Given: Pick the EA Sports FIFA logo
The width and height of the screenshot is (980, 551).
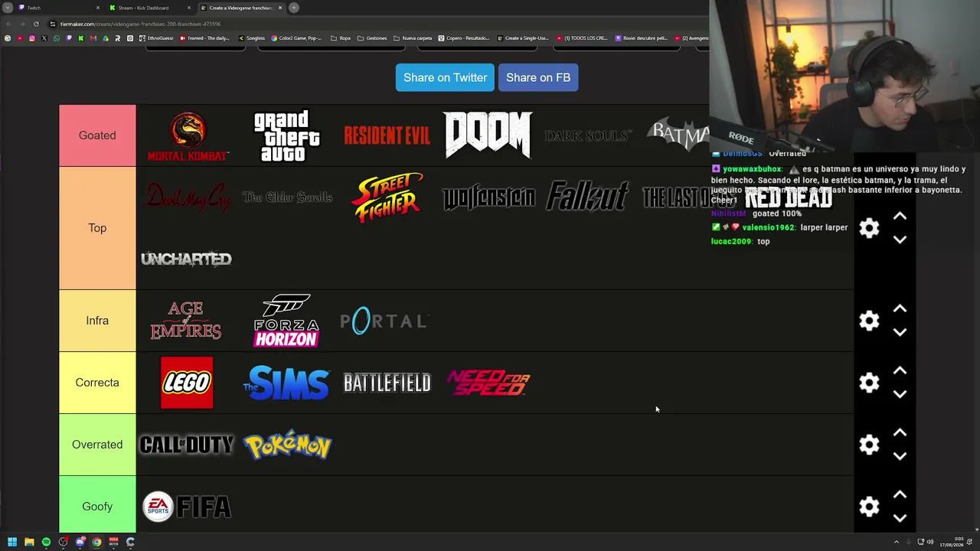Looking at the screenshot, I should coord(187,507).
